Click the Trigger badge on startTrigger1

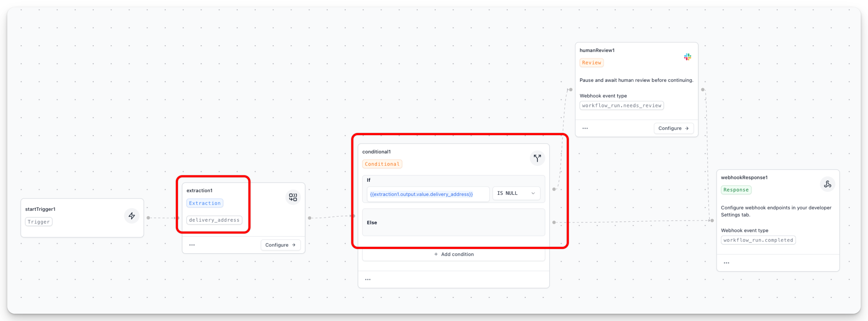38,222
